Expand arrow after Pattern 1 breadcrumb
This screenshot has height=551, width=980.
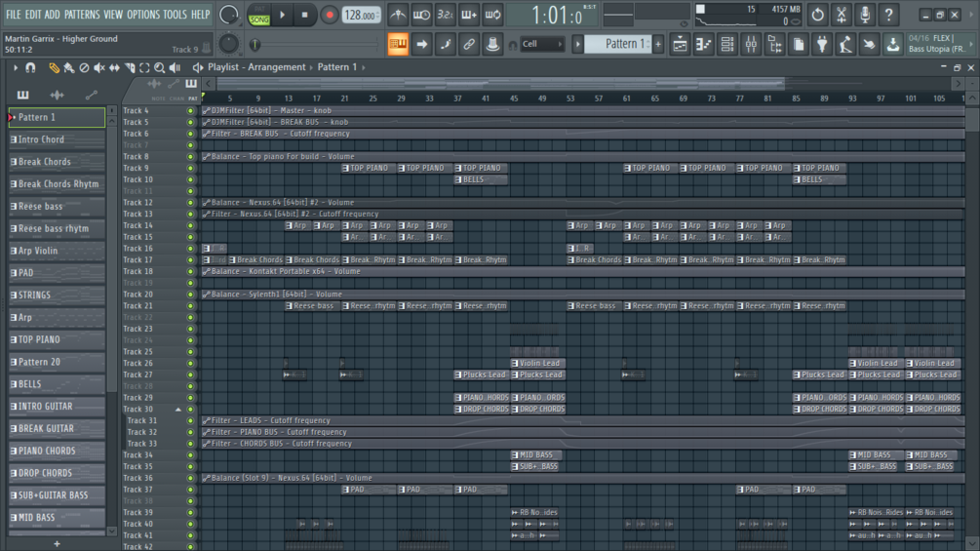pos(364,67)
